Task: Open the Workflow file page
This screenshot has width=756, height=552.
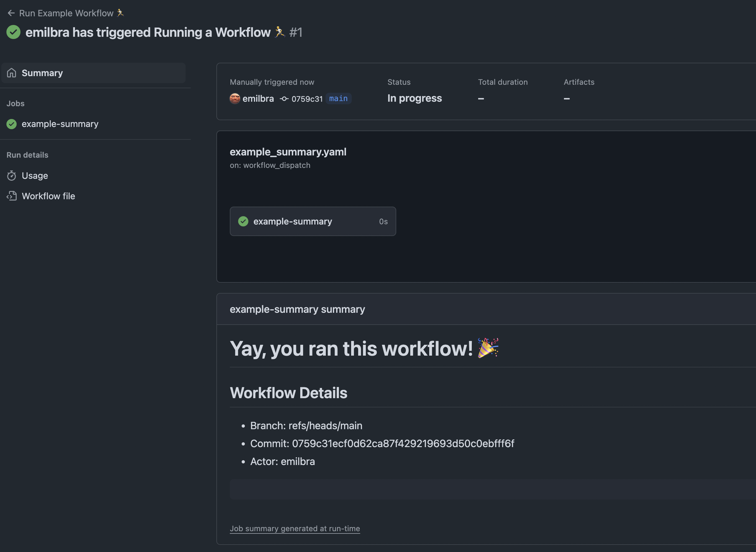Action: [48, 196]
